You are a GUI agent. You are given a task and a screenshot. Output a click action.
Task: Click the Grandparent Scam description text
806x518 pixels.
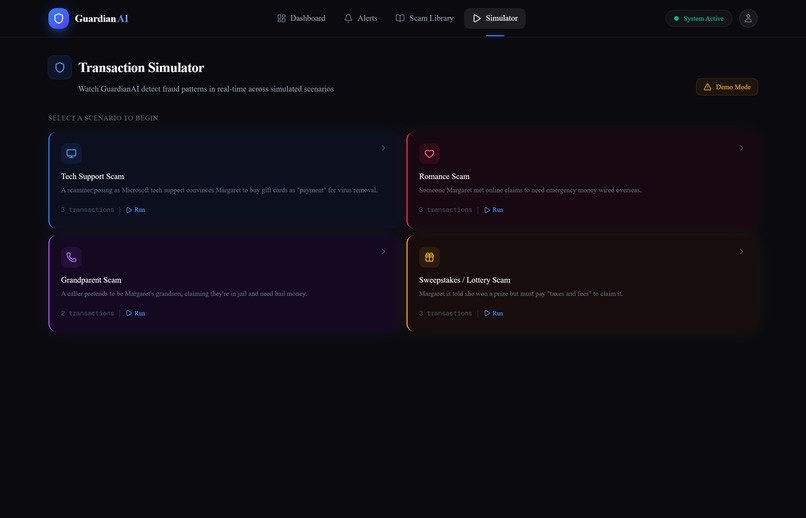(x=184, y=294)
